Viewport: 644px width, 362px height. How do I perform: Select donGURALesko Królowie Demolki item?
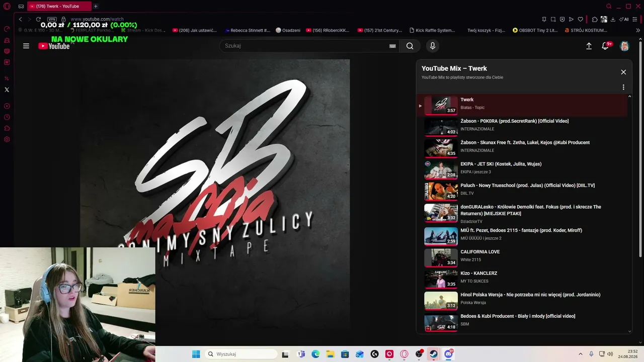[522, 213]
